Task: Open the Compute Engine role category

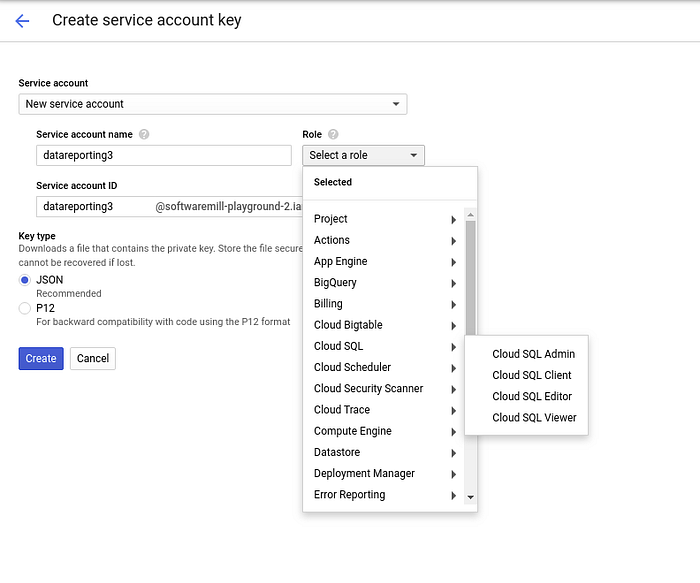Action: click(384, 431)
